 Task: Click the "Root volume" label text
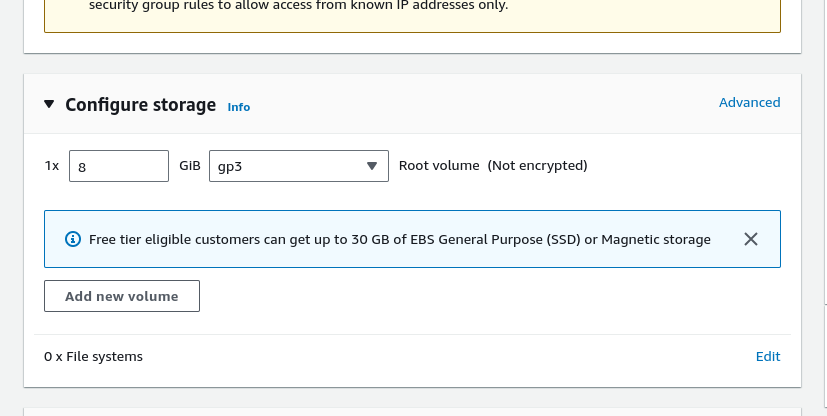coord(439,165)
